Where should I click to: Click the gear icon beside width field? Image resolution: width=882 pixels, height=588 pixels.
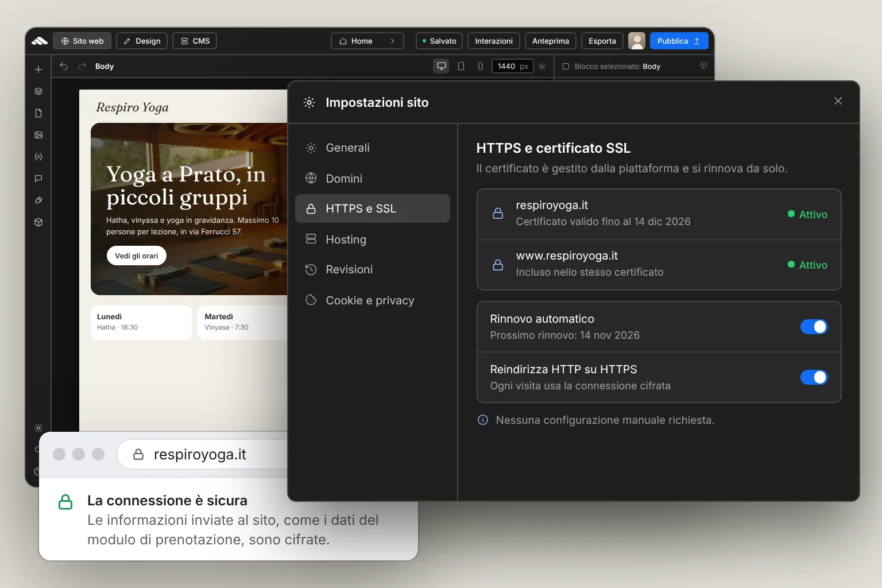[542, 67]
